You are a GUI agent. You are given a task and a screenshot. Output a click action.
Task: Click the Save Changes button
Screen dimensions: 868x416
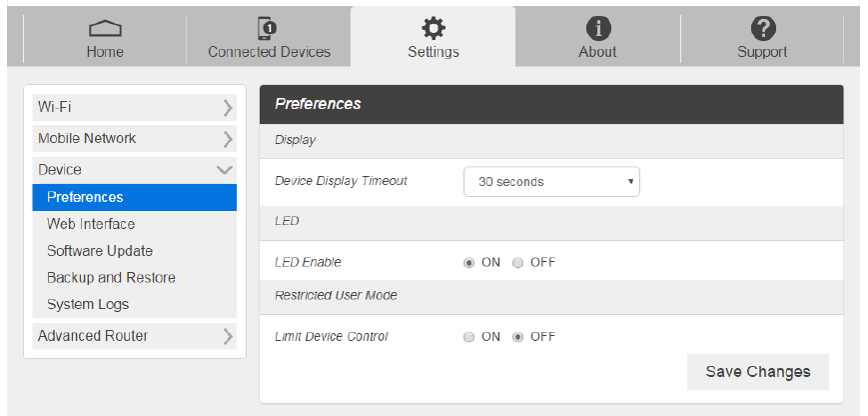757,372
